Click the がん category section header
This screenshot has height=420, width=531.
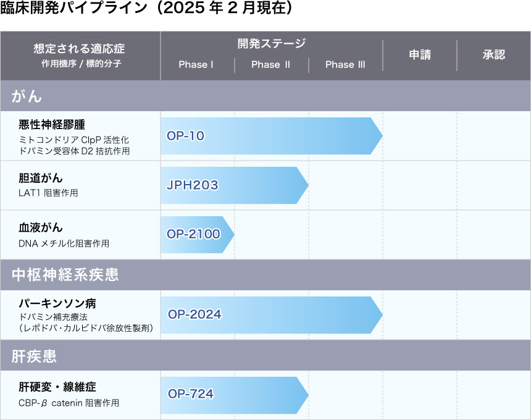(27, 96)
